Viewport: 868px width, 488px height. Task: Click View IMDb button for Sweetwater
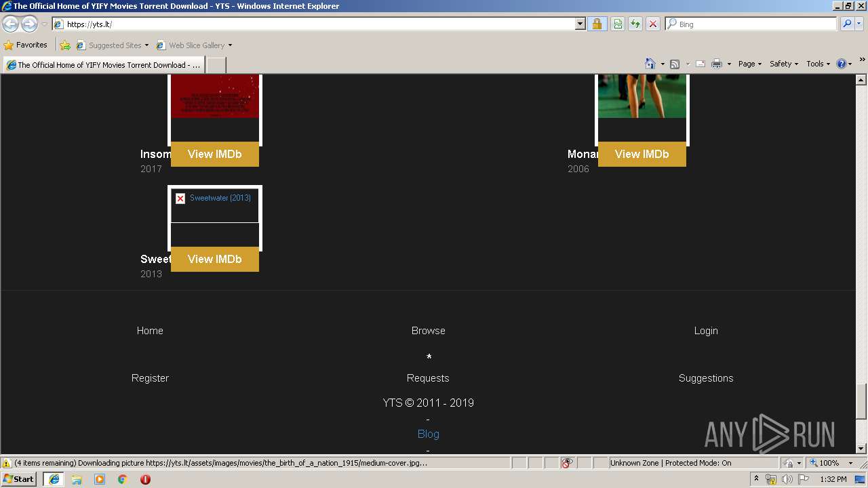click(x=215, y=259)
